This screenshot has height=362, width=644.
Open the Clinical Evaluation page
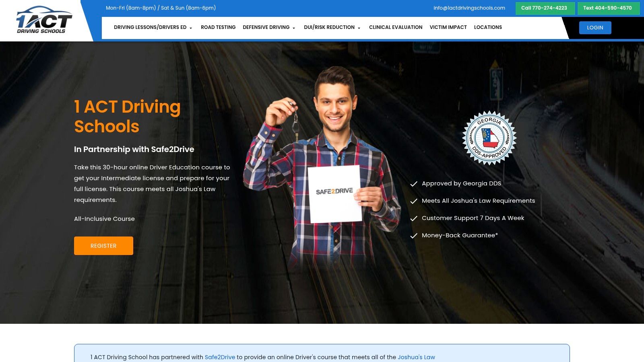tap(396, 27)
